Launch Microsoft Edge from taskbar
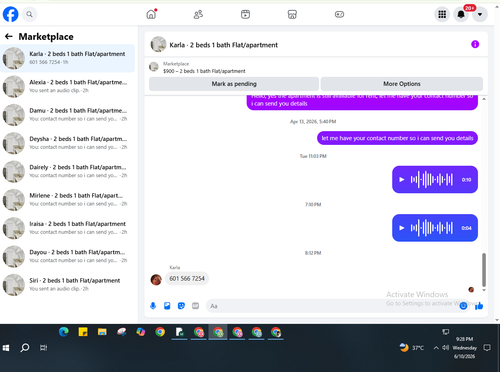Viewport: 500px width, 372px height. click(x=64, y=332)
